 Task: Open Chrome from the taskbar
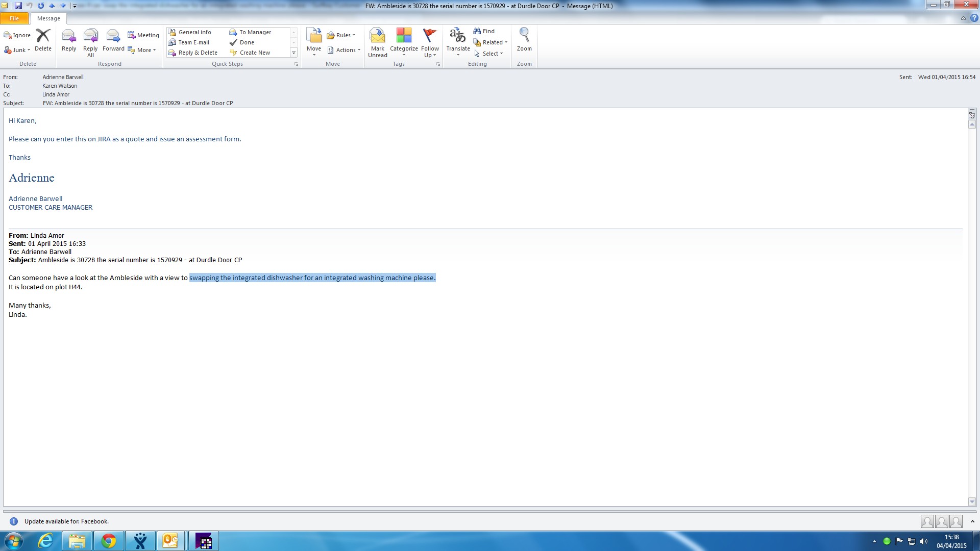pos(108,541)
